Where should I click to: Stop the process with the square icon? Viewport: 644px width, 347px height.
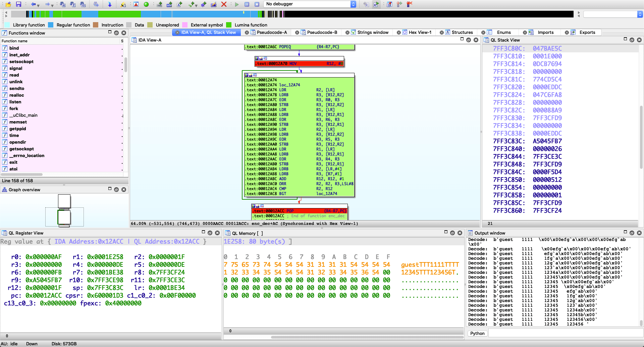pos(257,4)
